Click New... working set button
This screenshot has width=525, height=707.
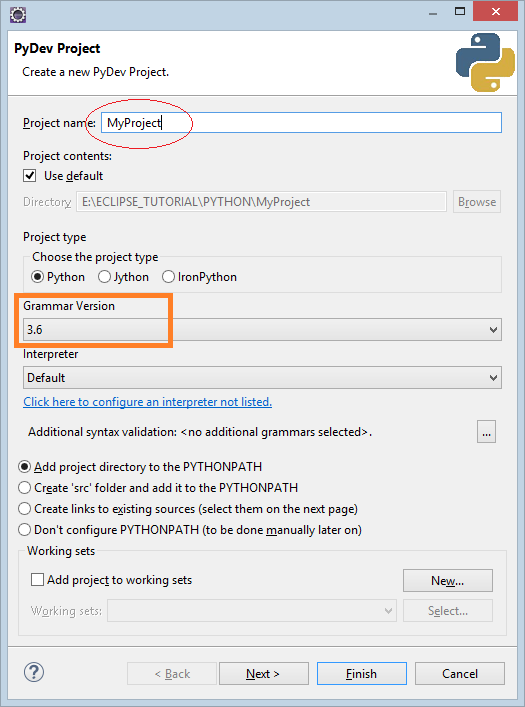pyautogui.click(x=448, y=580)
